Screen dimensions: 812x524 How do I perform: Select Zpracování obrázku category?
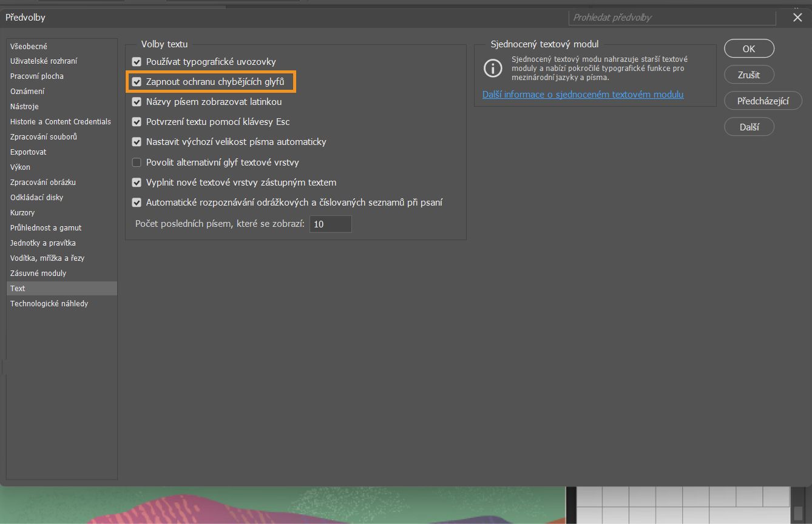62,183
